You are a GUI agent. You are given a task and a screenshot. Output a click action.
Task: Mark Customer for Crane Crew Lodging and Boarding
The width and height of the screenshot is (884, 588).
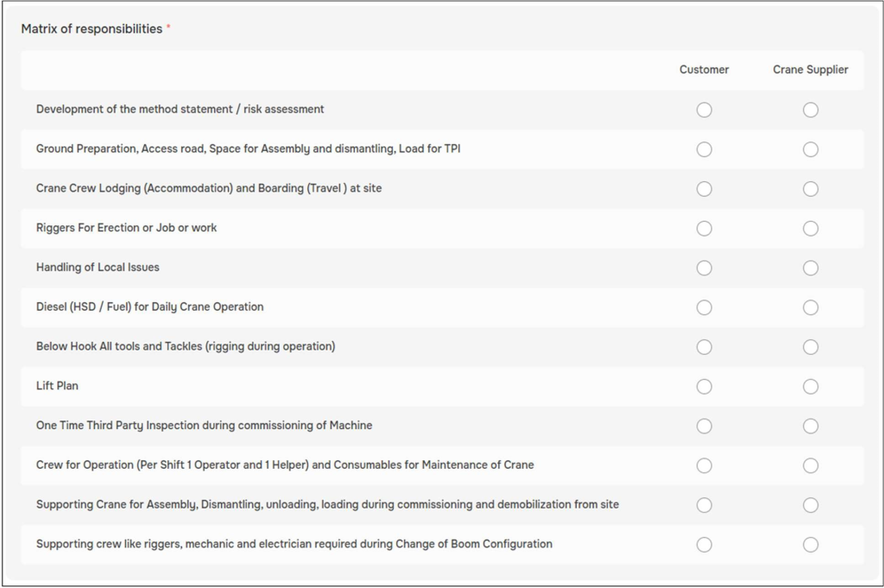[x=704, y=189]
